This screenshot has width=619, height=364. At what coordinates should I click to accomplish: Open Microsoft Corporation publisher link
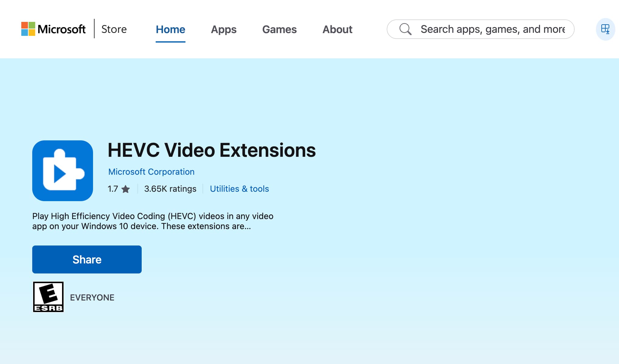(151, 172)
